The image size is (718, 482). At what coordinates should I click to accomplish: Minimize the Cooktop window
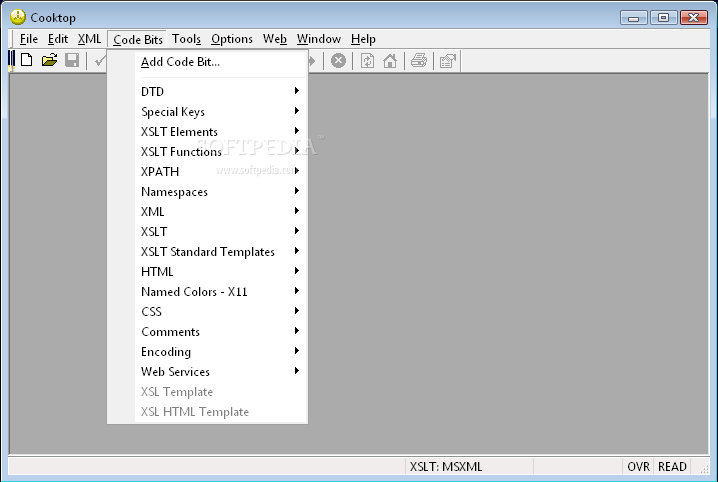[634, 18]
